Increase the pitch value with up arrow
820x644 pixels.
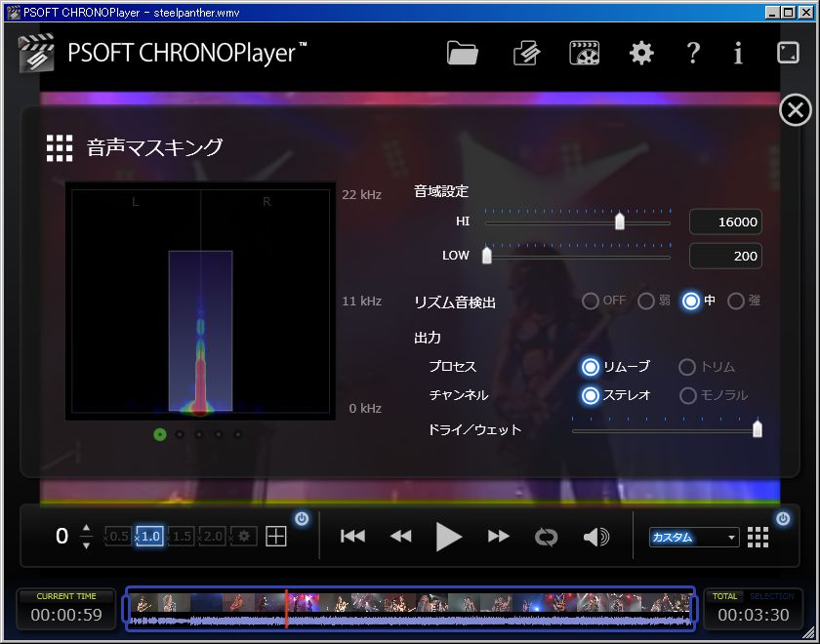click(87, 528)
